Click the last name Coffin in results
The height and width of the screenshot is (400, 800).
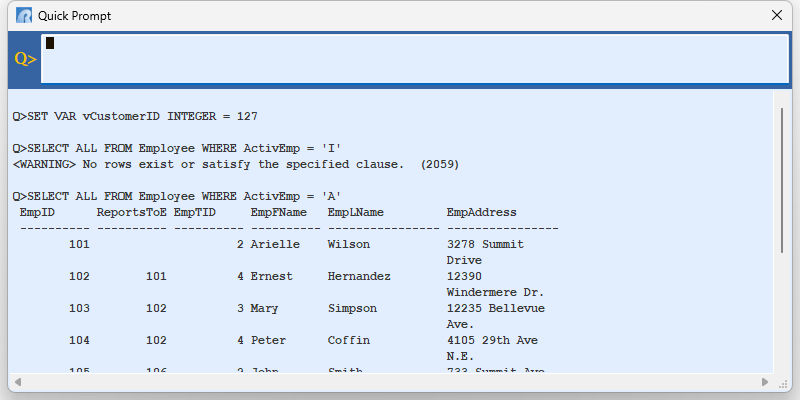348,340
